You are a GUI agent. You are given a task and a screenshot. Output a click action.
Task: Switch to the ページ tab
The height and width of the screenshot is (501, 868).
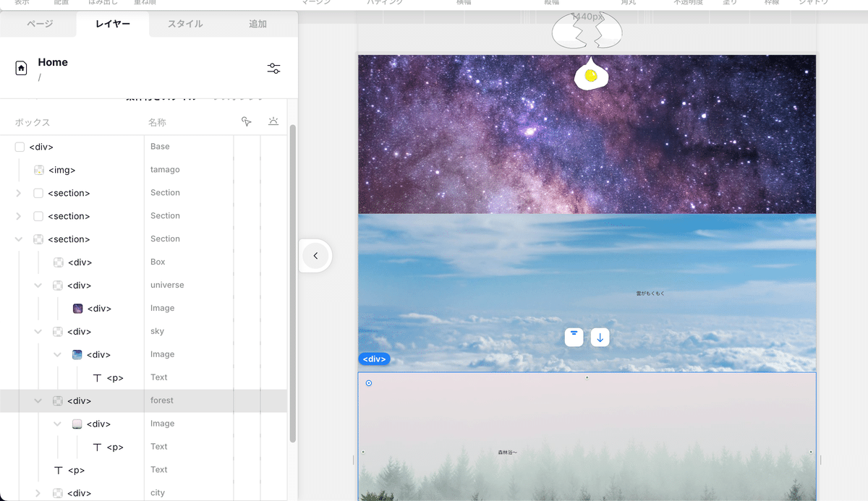(40, 24)
